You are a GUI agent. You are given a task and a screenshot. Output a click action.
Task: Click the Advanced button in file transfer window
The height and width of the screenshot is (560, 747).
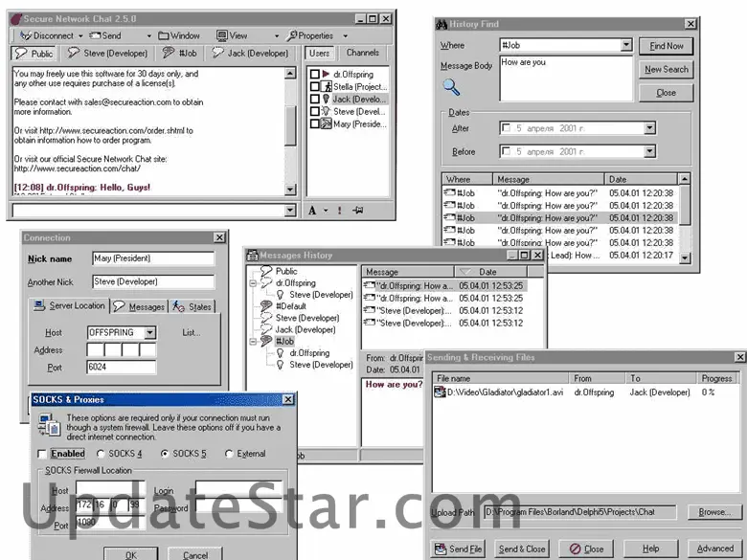click(715, 549)
